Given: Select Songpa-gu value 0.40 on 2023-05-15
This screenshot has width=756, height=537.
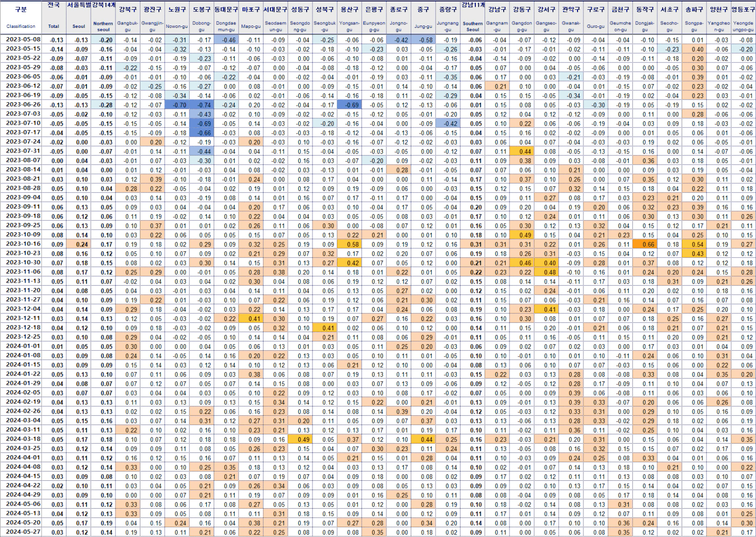Looking at the screenshot, I should point(694,49).
